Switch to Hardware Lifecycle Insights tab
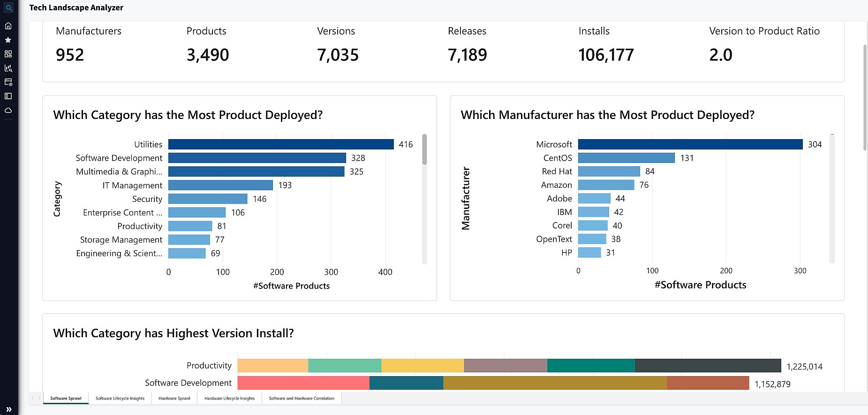The width and height of the screenshot is (868, 415). 230,398
